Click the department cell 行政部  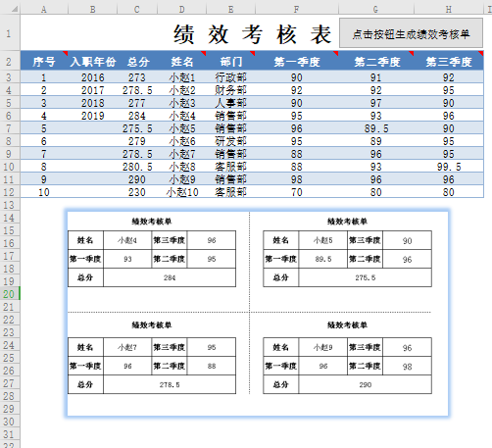231,77
